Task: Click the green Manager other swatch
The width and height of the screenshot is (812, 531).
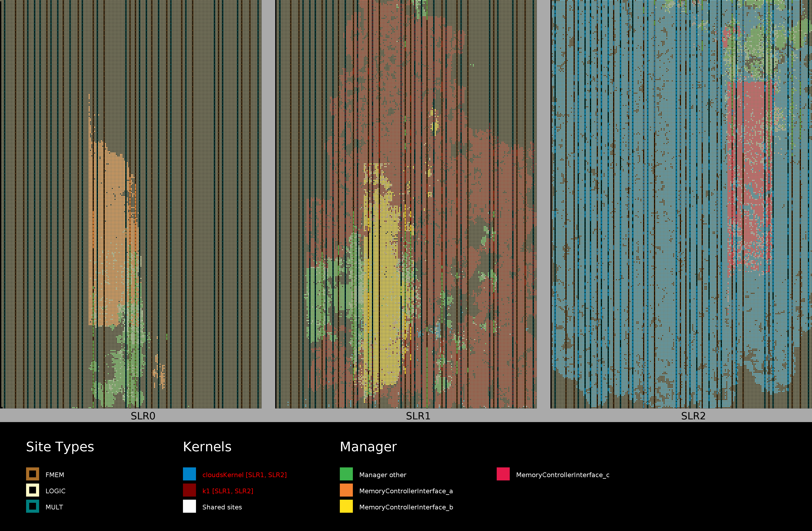Action: coord(346,474)
